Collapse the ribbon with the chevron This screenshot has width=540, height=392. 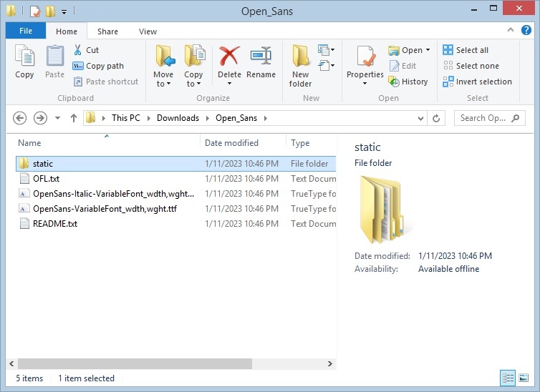[511, 30]
